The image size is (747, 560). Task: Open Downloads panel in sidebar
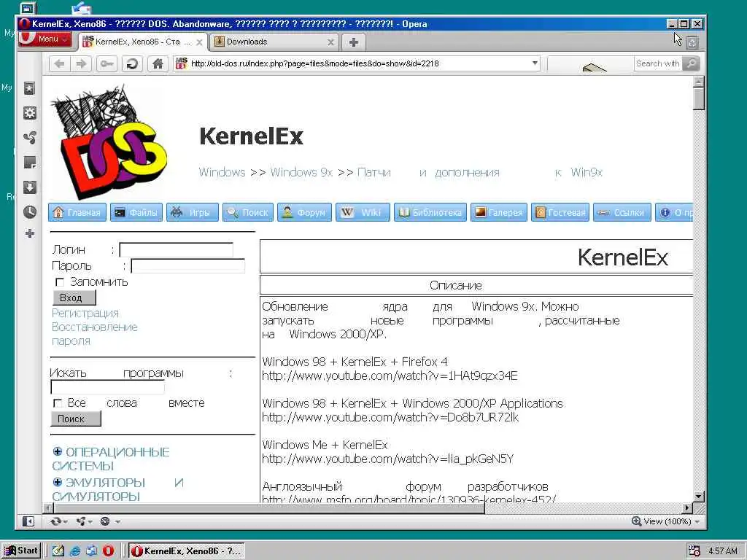(x=29, y=187)
